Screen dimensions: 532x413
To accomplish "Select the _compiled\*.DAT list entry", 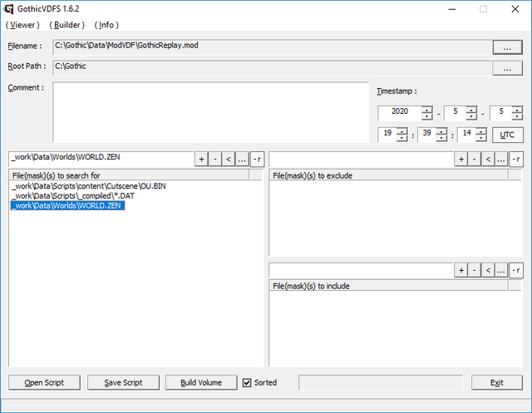I will point(73,195).
